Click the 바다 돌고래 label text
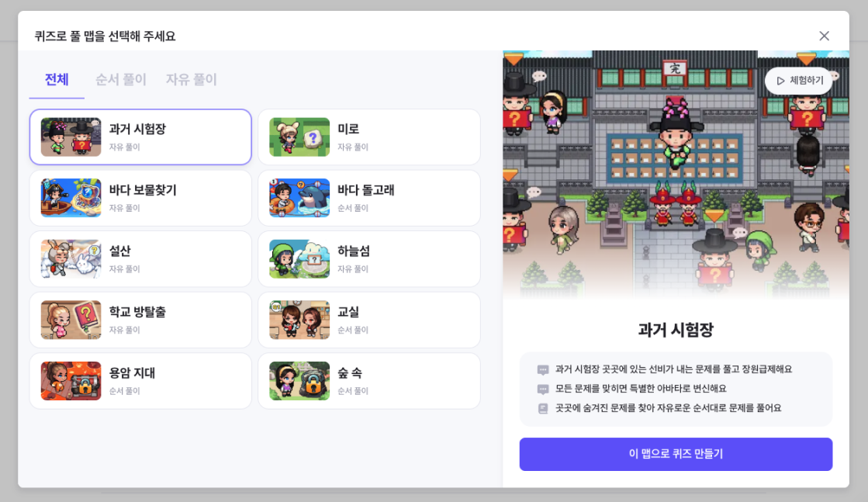The width and height of the screenshot is (868, 502). click(366, 190)
